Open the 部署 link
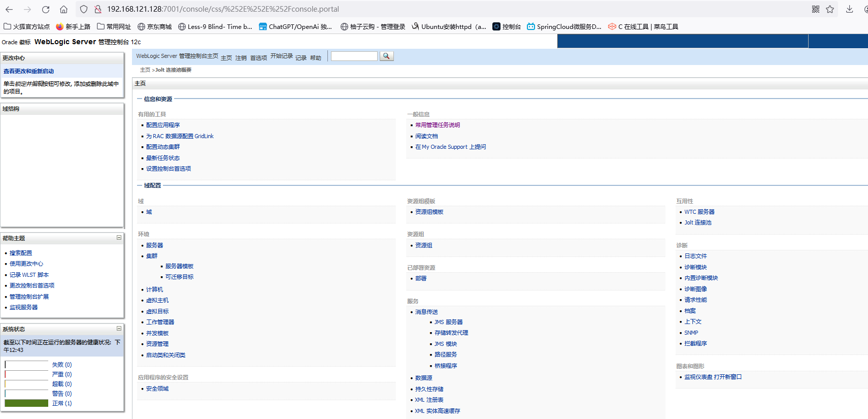This screenshot has height=419, width=868. click(421, 278)
